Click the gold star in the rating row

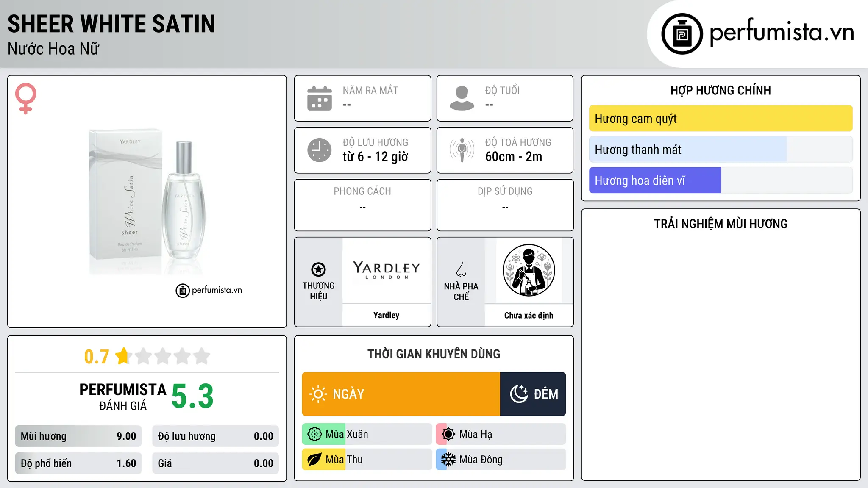(123, 356)
